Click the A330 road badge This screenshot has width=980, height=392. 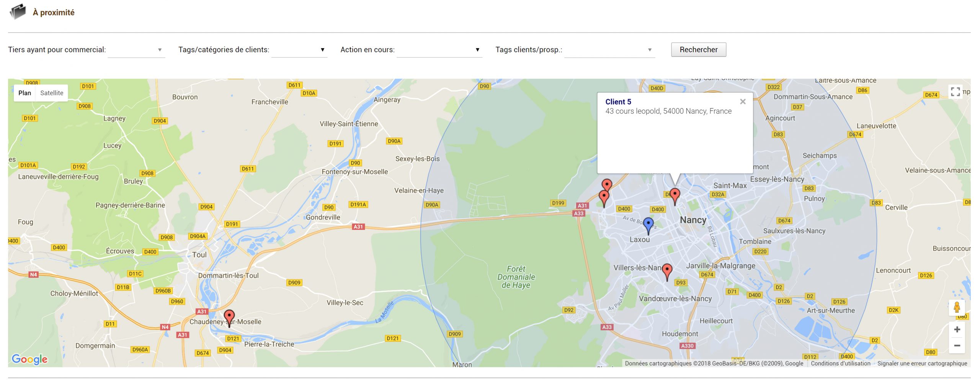[x=687, y=346]
